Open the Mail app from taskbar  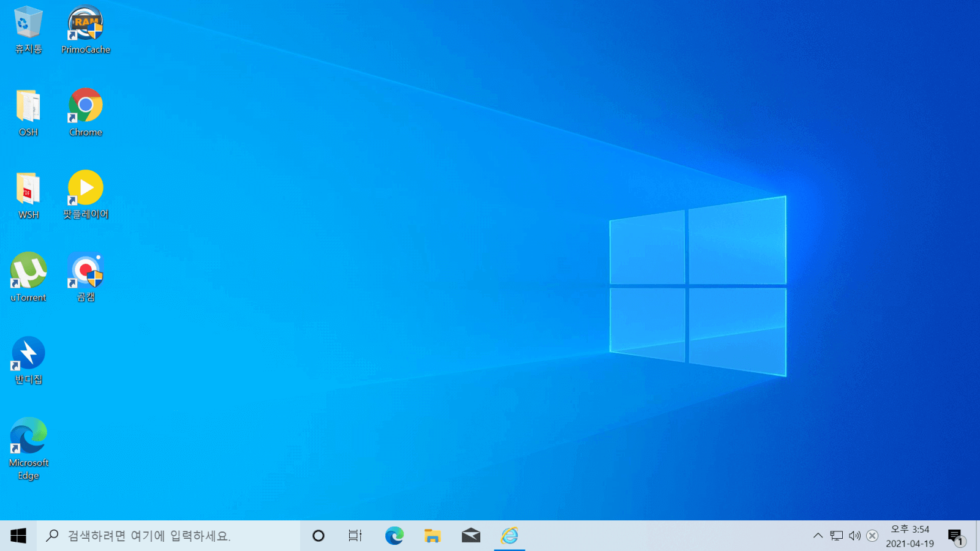click(x=471, y=536)
